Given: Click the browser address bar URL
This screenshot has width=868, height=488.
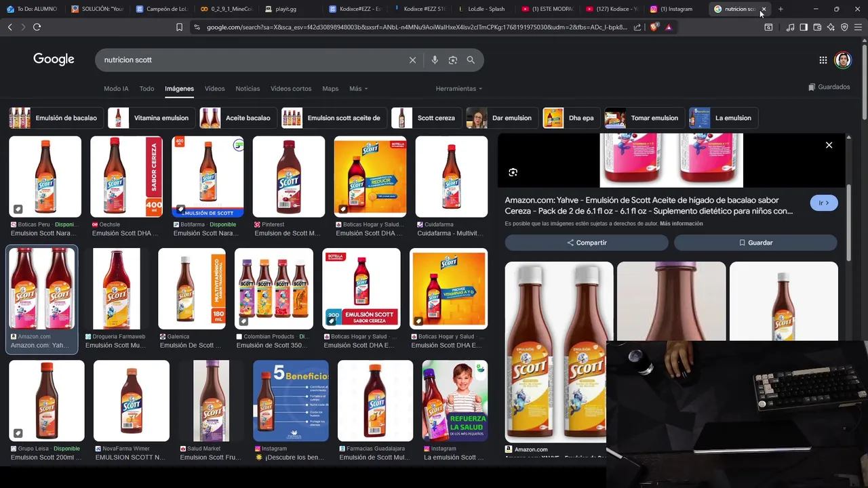Looking at the screenshot, I should (x=416, y=27).
